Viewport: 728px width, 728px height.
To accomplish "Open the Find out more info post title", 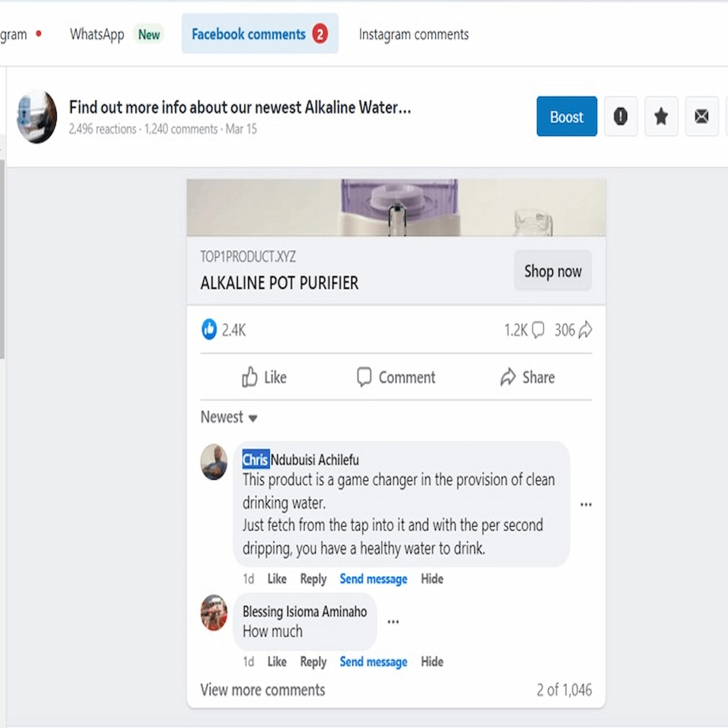I will [x=240, y=107].
